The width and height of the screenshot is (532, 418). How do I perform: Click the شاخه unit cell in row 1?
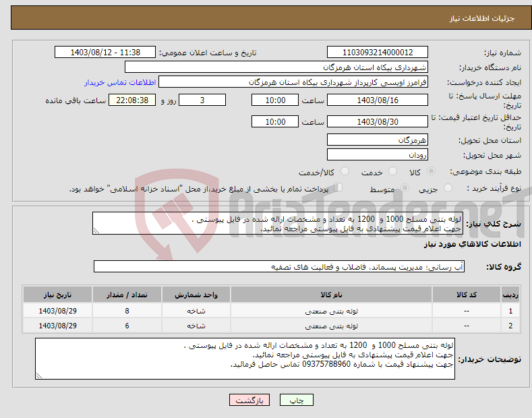click(x=196, y=311)
